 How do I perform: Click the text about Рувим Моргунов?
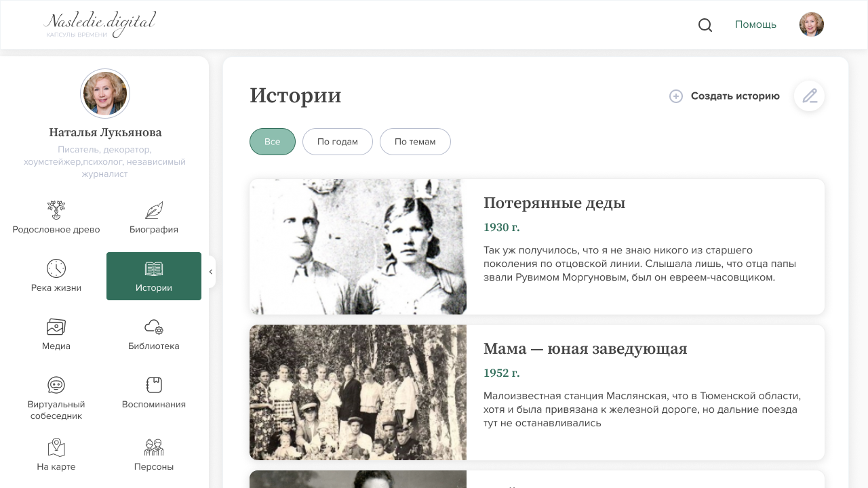pyautogui.click(x=639, y=264)
